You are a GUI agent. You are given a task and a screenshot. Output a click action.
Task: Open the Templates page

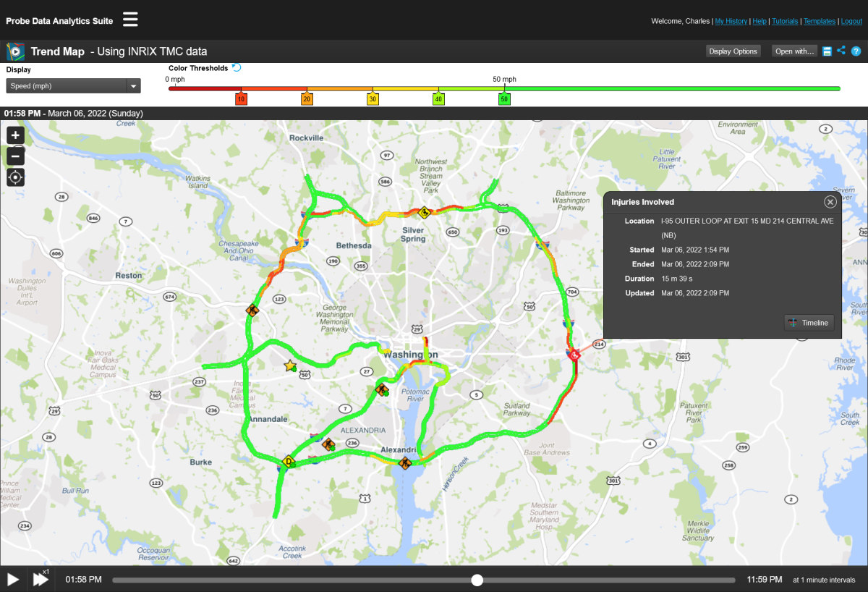tap(820, 21)
